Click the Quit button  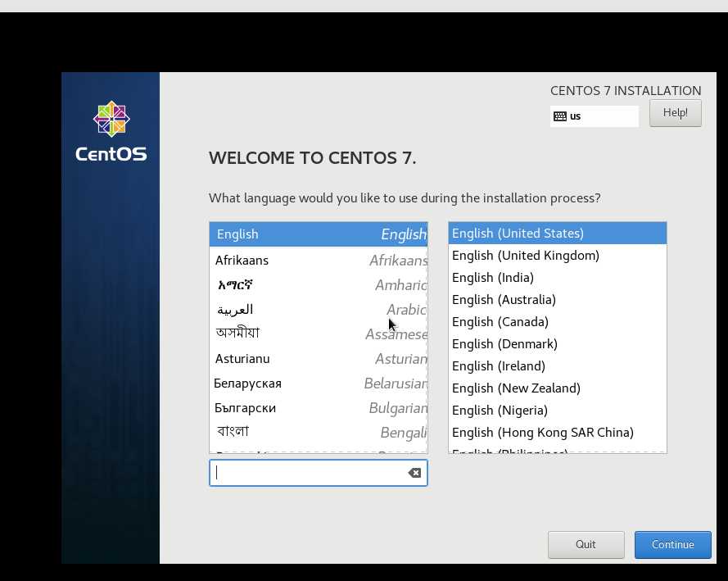586,544
